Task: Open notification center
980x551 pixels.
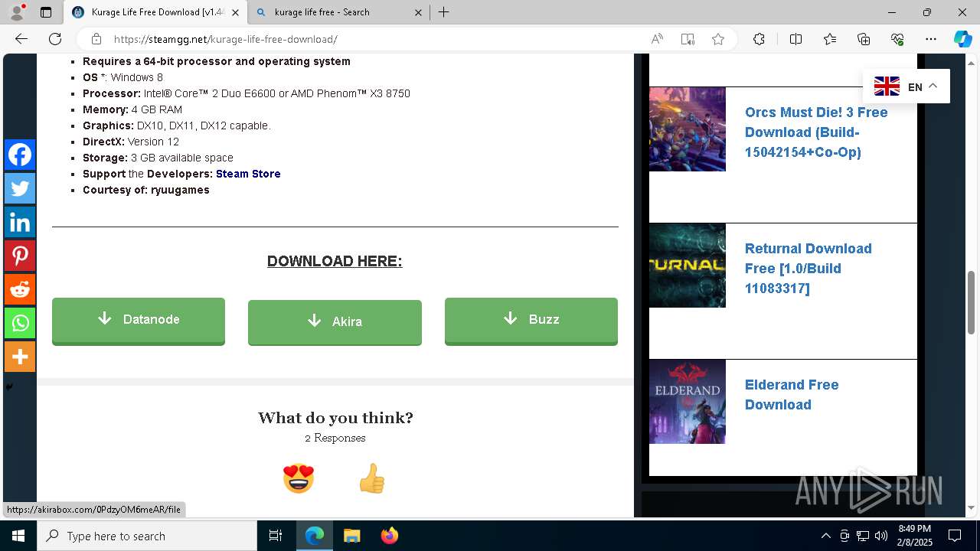Action: (x=955, y=536)
